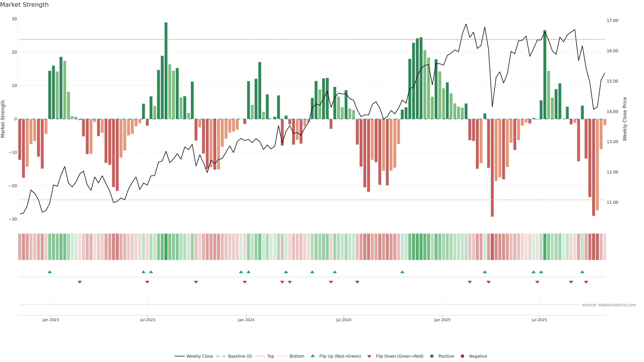Click the red Negative dot in legend
Viewport: 644px width, 362px height.
tap(462, 356)
